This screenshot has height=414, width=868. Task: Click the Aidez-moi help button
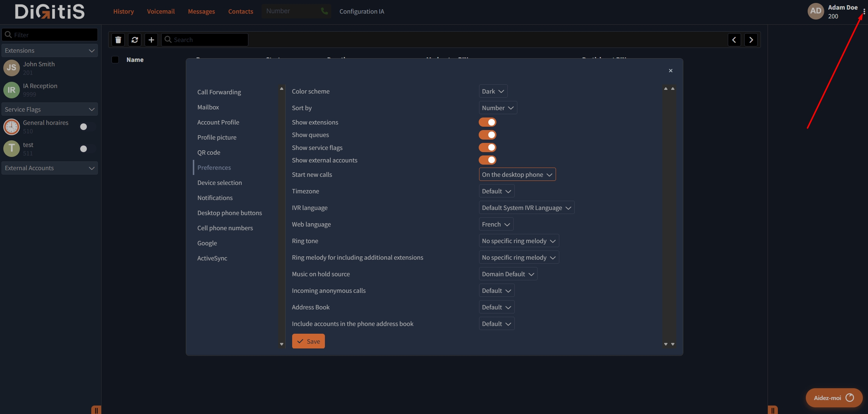[x=834, y=398]
